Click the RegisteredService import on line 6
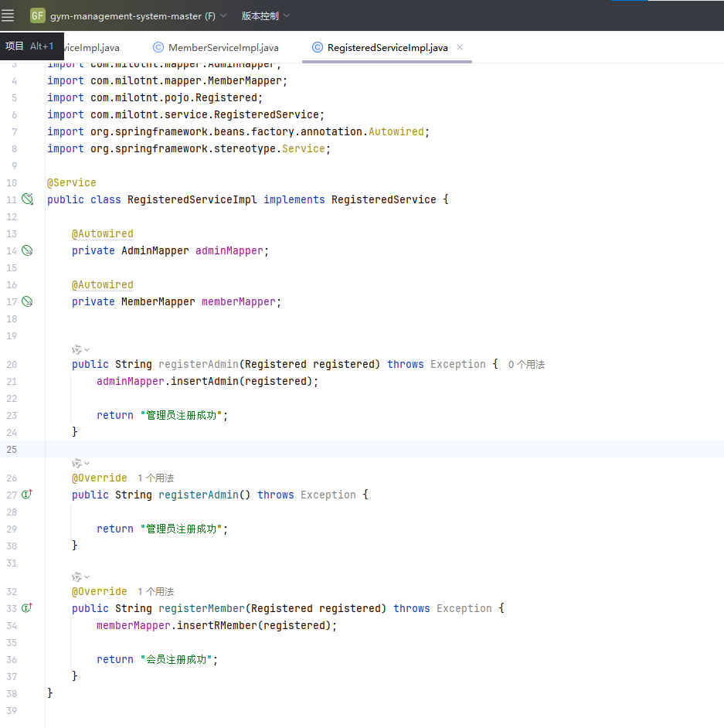724x728 pixels. (x=267, y=114)
